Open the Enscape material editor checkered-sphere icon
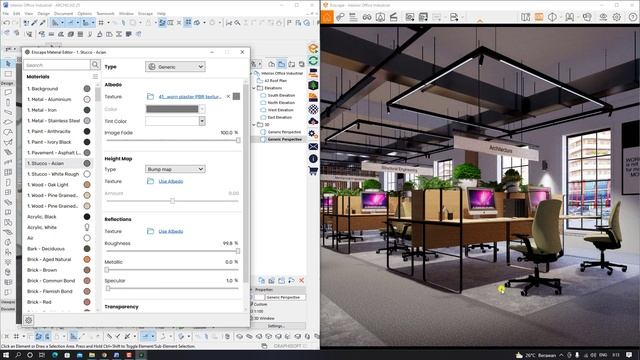Viewport: 640px width, 360px height. (x=313, y=109)
